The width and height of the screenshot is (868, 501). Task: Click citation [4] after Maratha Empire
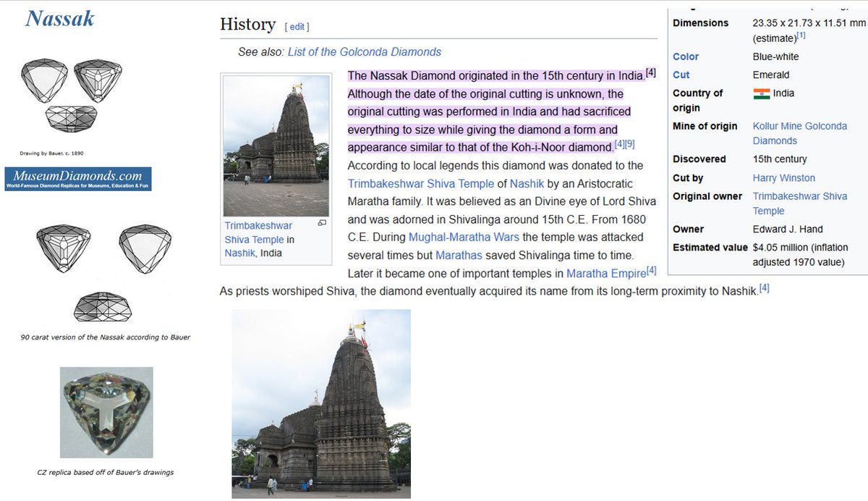point(652,270)
